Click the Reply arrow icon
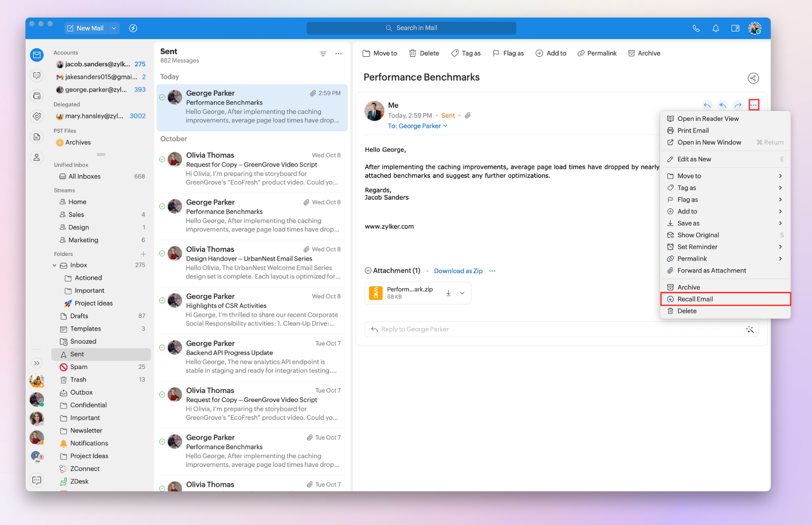 coord(707,105)
